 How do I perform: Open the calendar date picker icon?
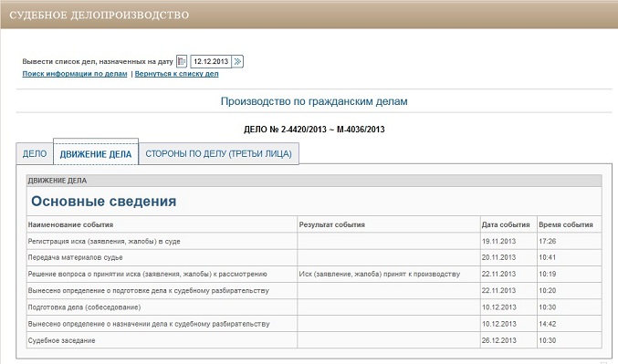tap(182, 61)
